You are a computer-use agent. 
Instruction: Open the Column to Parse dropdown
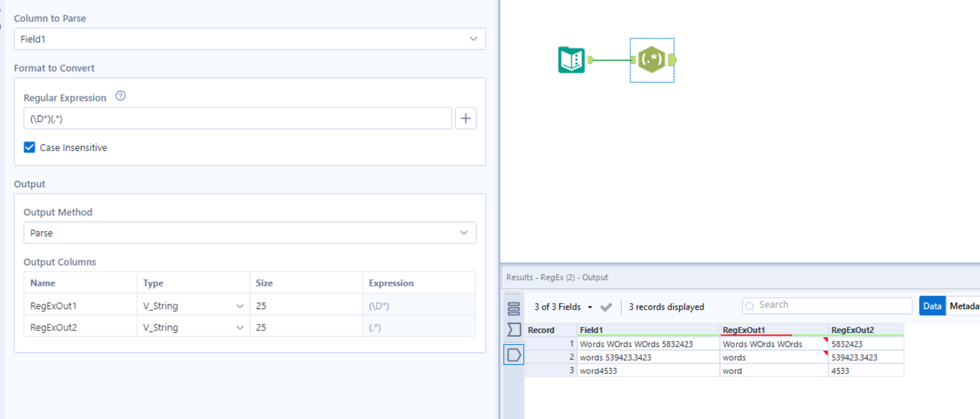click(249, 39)
